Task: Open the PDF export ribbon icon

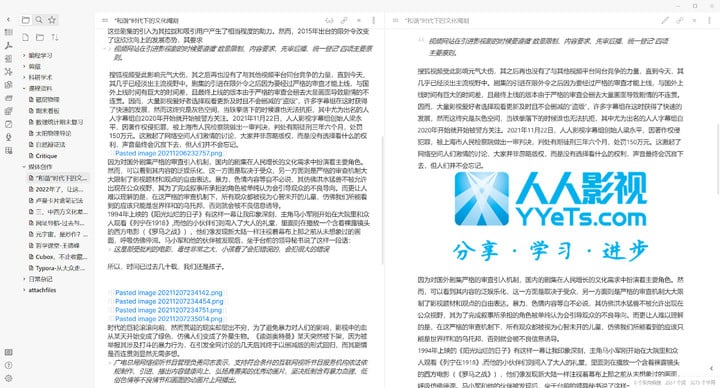Action: click(8, 45)
